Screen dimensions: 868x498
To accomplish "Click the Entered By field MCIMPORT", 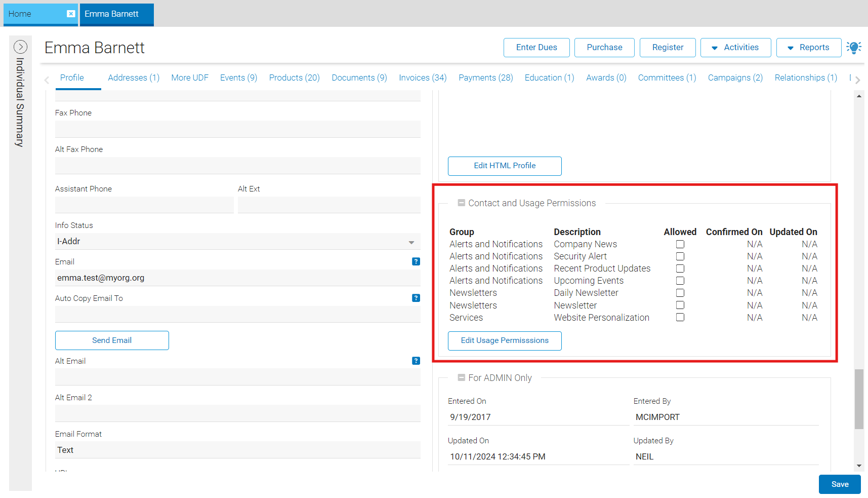I will [726, 417].
